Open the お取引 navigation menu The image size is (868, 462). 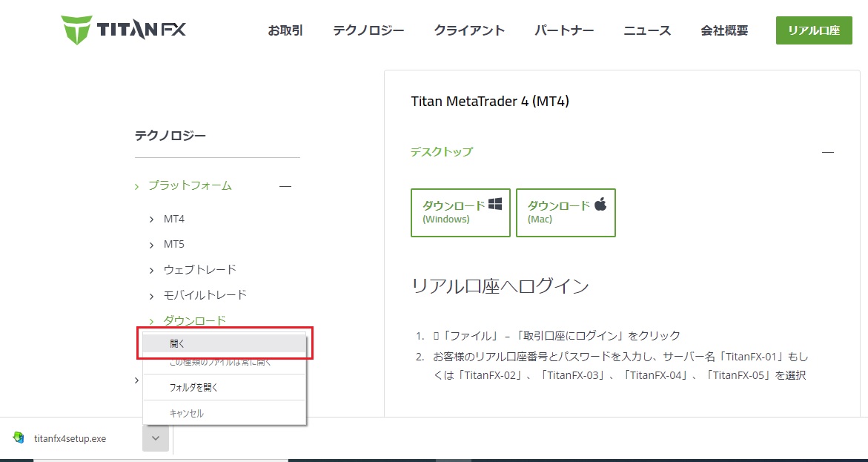point(285,30)
